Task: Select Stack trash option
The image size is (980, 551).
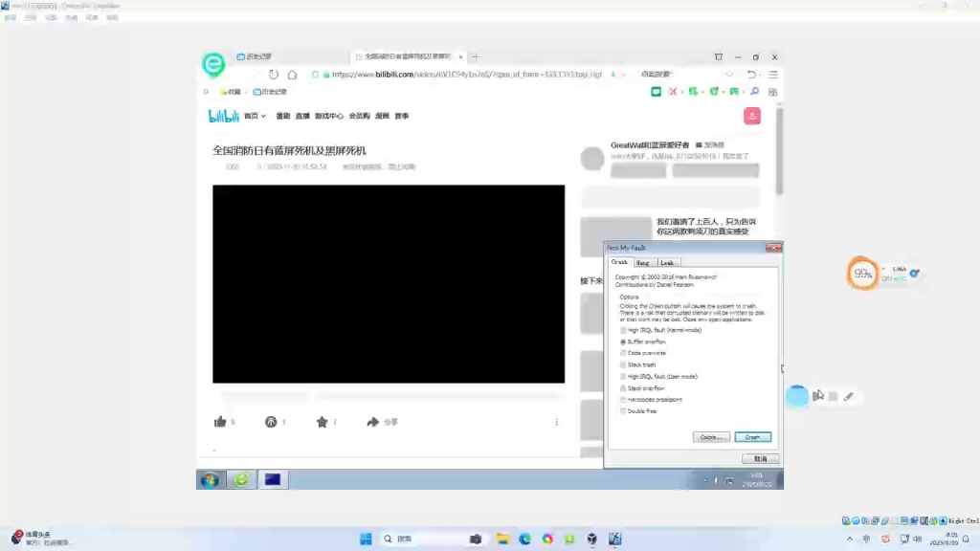Action: [x=637, y=364]
